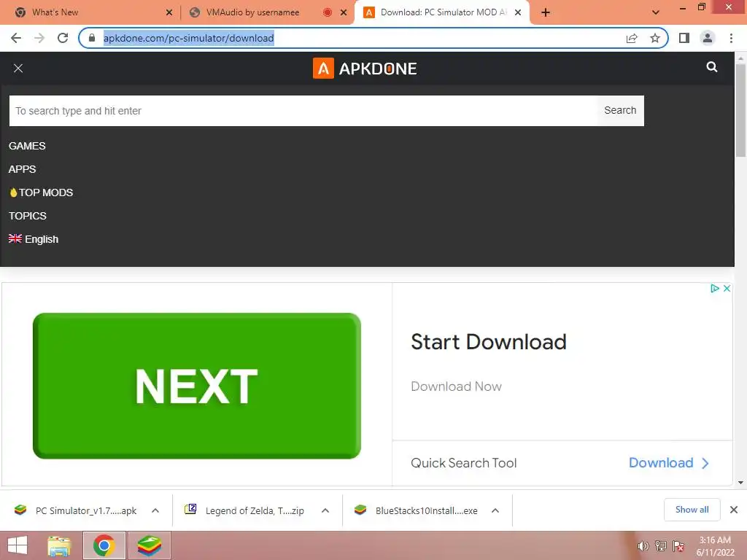
Task: Follow the Quick Search Tool Download link
Action: tap(669, 463)
